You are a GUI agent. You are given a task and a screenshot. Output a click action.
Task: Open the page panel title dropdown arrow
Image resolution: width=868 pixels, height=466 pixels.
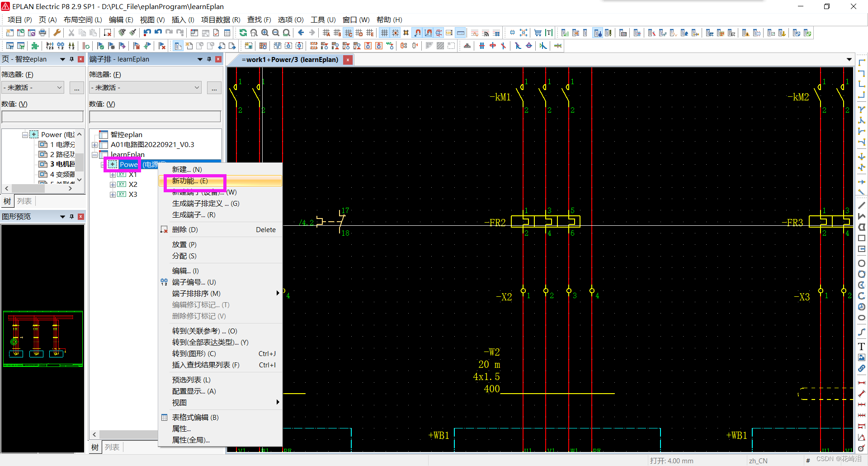(x=62, y=59)
